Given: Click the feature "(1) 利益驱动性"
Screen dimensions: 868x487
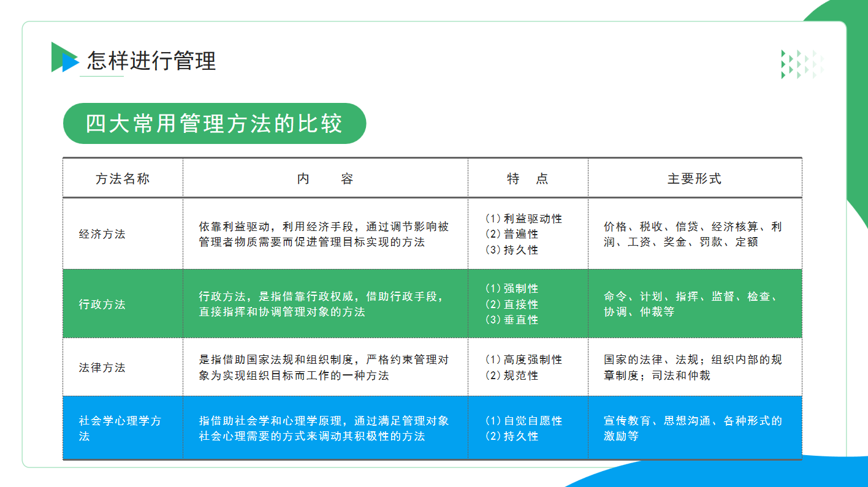Looking at the screenshot, I should coord(523,219).
